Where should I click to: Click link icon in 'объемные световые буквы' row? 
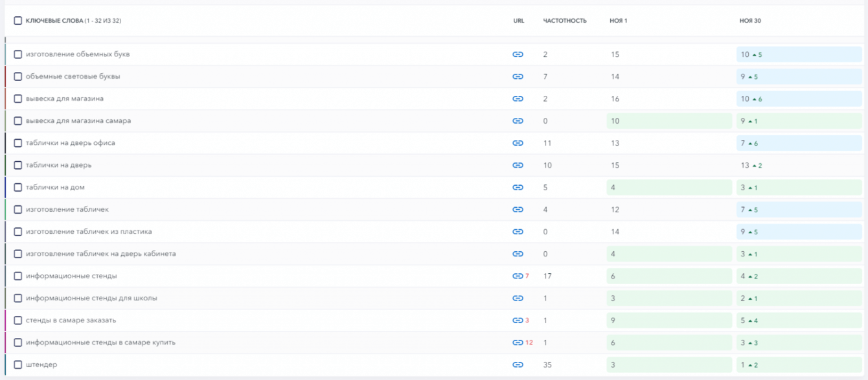(518, 76)
